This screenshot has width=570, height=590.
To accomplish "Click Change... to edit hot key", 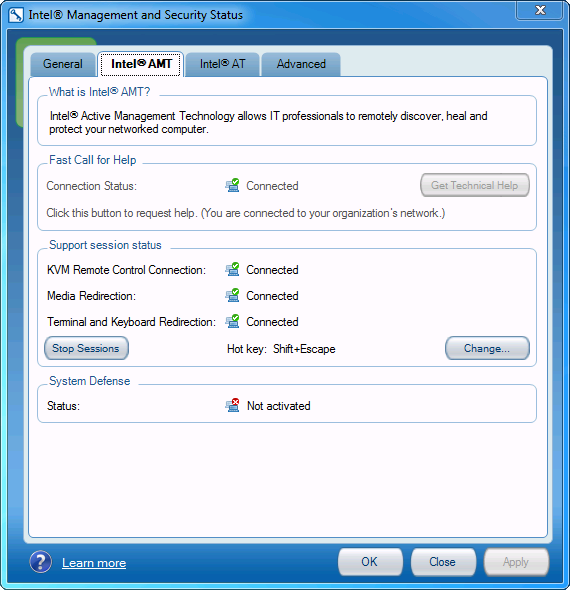I will click(x=487, y=348).
